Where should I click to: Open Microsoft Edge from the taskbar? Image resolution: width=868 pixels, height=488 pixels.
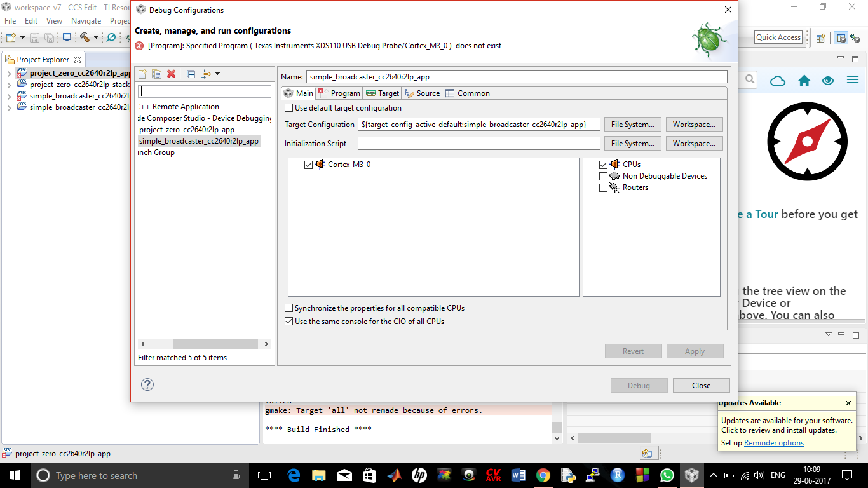[x=294, y=475]
